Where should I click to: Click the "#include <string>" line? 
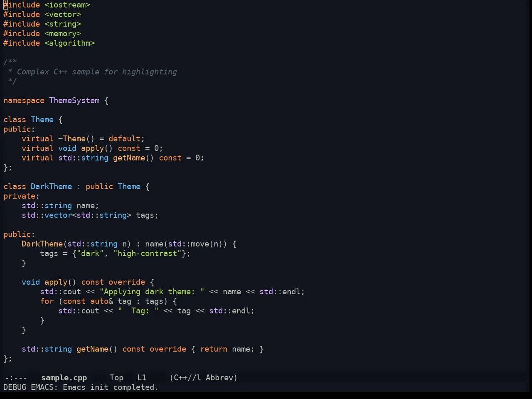[42, 24]
